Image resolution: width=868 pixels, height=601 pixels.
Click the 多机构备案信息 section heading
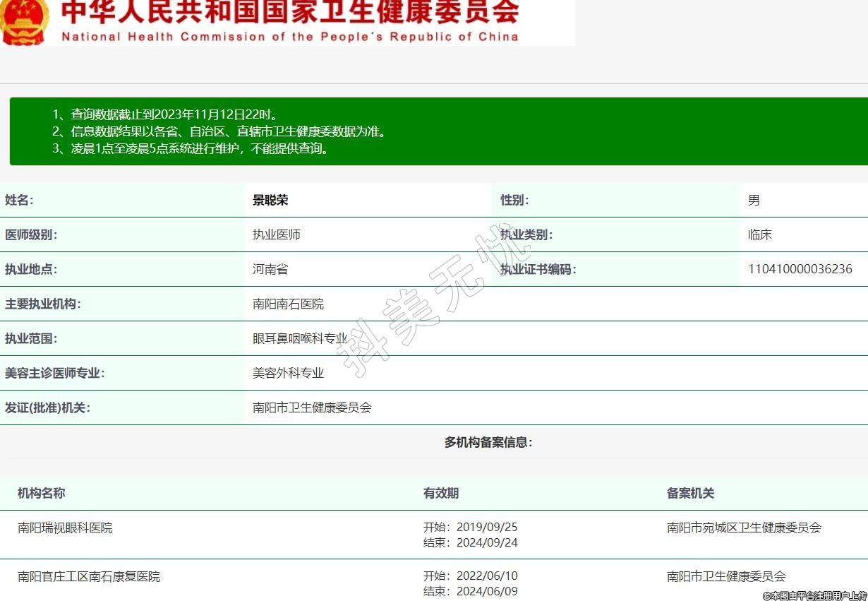point(488,442)
